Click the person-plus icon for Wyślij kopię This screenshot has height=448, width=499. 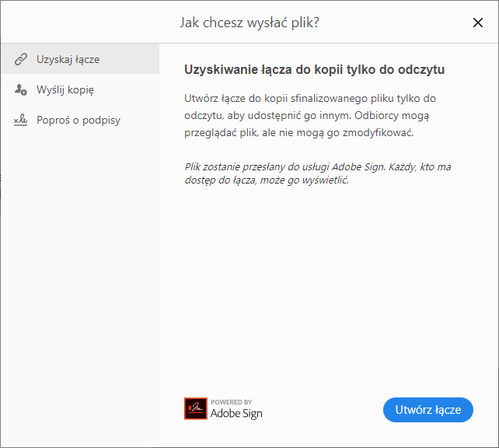coord(21,89)
